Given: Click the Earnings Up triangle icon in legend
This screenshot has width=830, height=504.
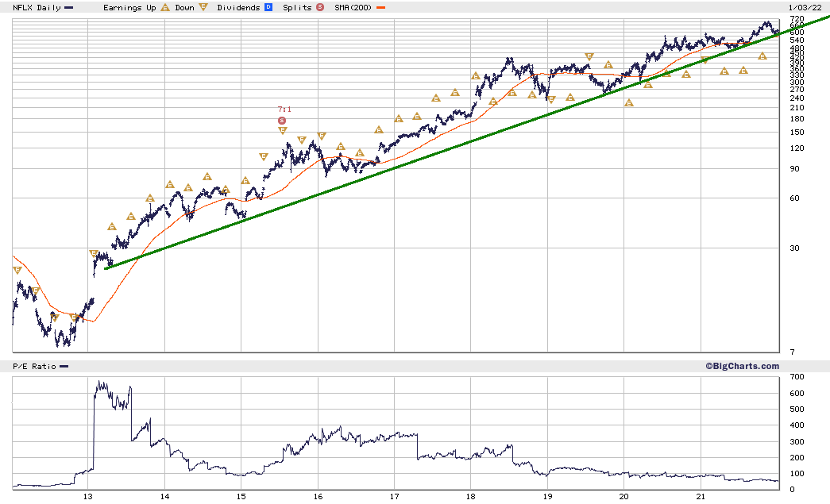Looking at the screenshot, I should (165, 7).
